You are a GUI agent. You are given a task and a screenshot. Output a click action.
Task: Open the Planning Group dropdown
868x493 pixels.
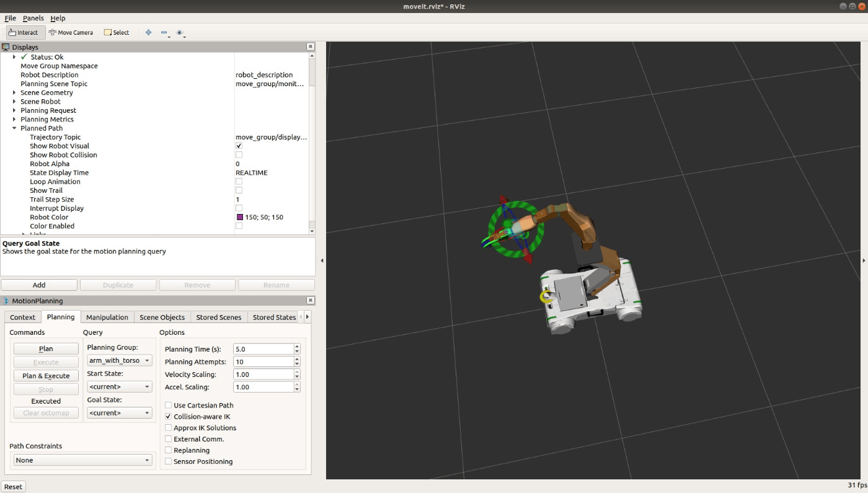pos(119,360)
